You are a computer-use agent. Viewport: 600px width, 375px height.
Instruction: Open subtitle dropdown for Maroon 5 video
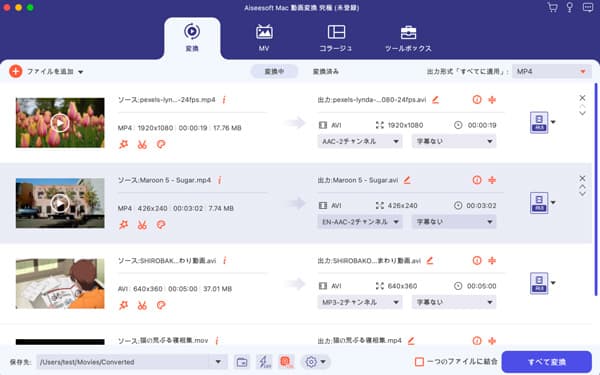click(x=454, y=222)
